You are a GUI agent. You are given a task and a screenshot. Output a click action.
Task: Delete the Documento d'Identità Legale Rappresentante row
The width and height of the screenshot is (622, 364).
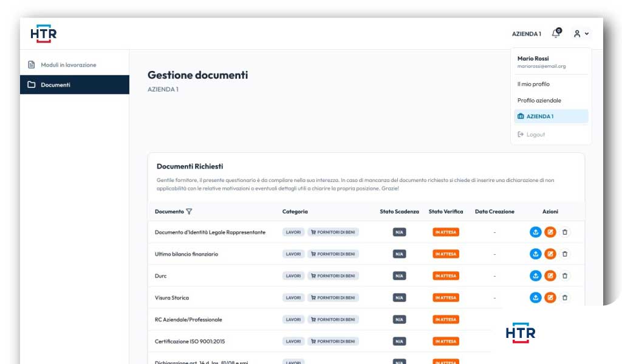(565, 232)
